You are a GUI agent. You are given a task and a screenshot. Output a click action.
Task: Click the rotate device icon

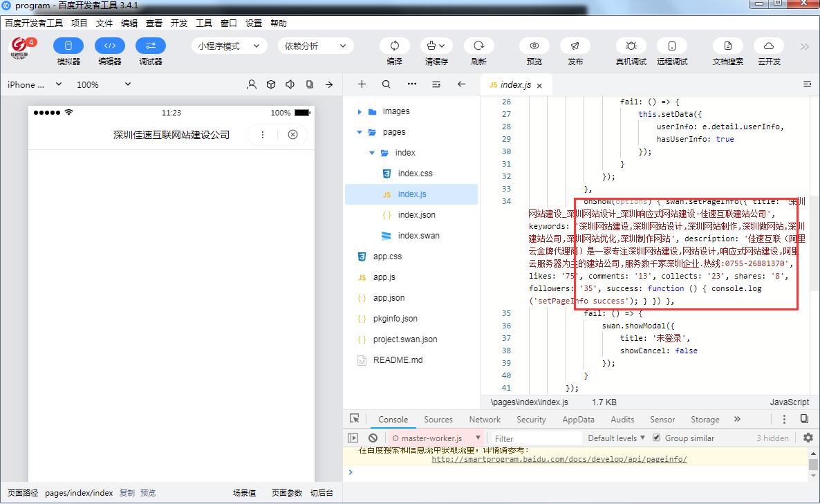point(310,84)
